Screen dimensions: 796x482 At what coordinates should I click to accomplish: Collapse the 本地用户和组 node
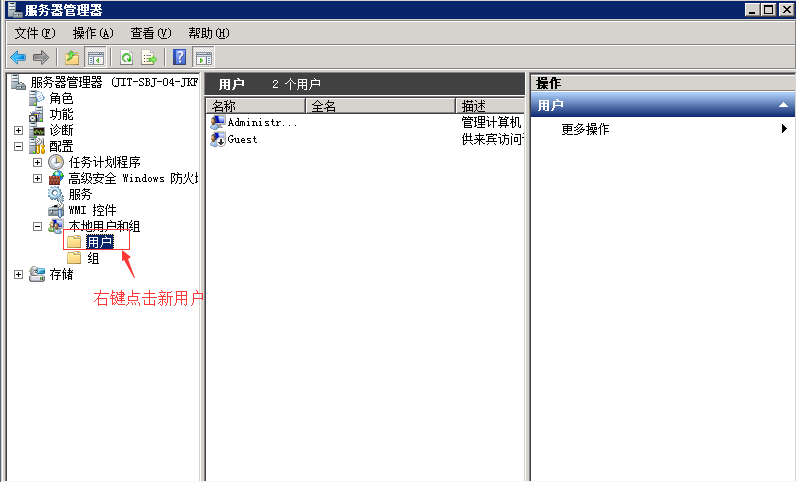(x=37, y=227)
